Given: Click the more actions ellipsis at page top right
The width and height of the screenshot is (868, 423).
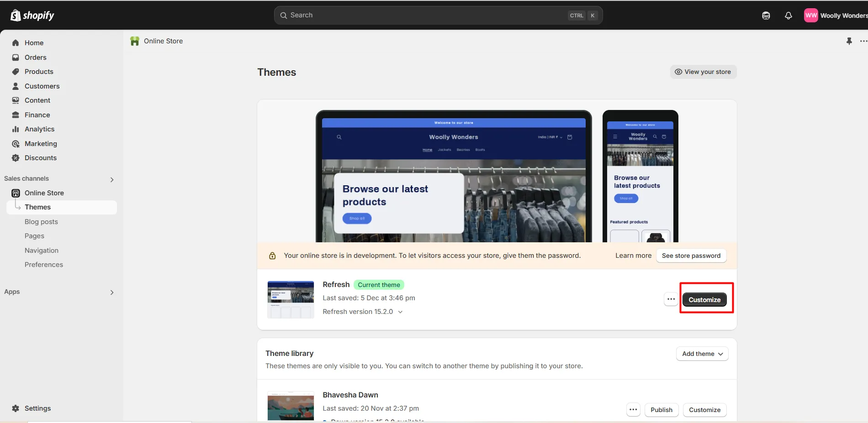Looking at the screenshot, I should [x=863, y=41].
